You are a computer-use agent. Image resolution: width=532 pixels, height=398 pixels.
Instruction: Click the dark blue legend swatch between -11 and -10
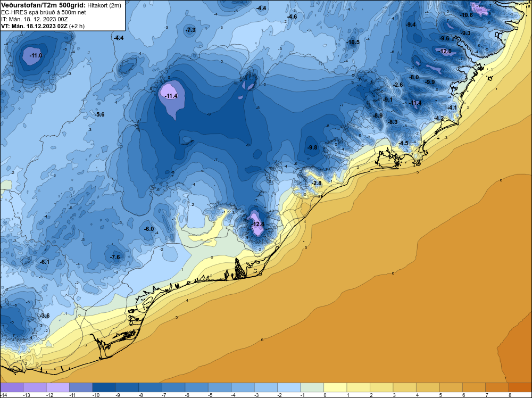pos(81,387)
